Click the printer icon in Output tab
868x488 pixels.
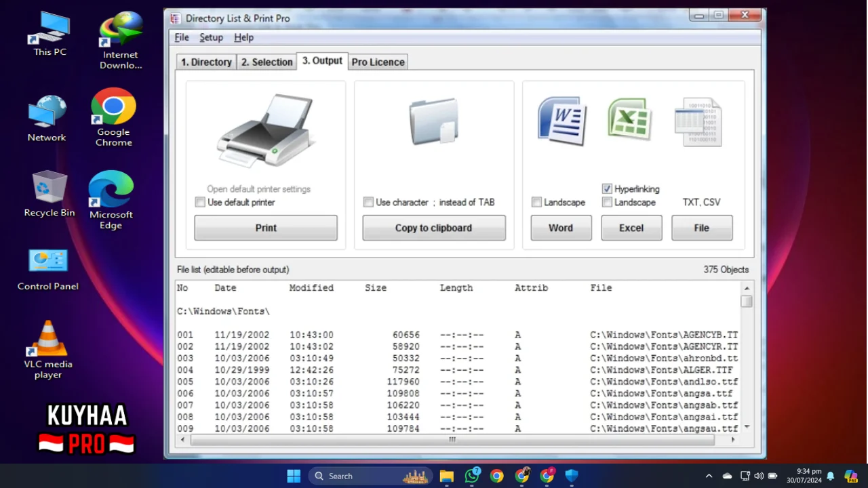pyautogui.click(x=265, y=130)
